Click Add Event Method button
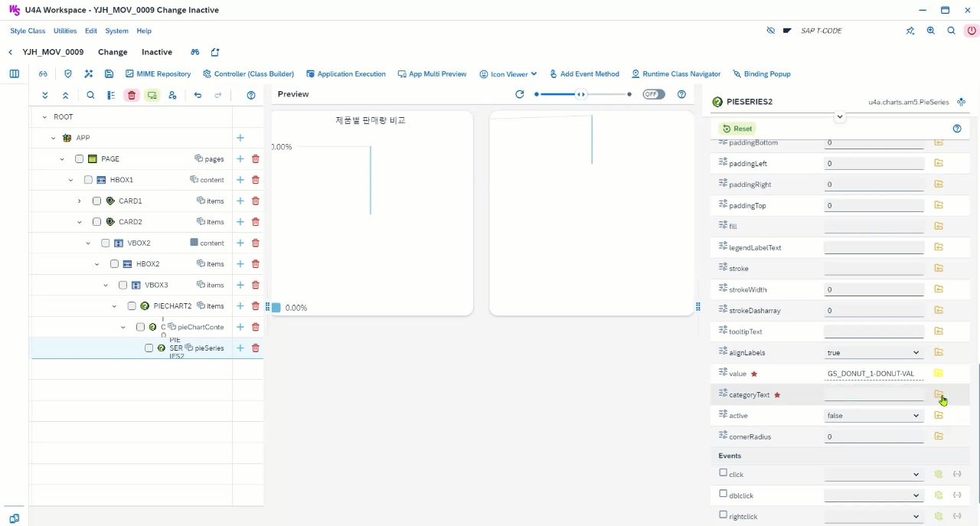Image resolution: width=980 pixels, height=526 pixels. tap(583, 74)
